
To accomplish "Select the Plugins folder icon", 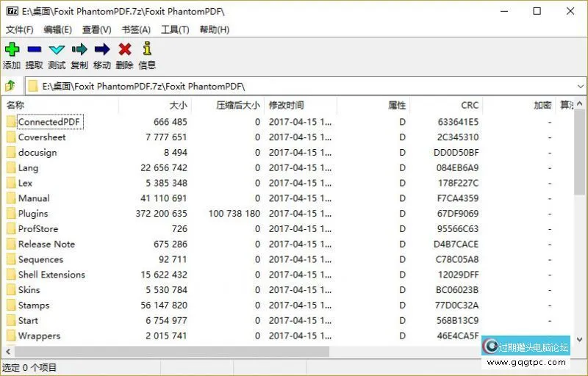I will (x=11, y=214).
